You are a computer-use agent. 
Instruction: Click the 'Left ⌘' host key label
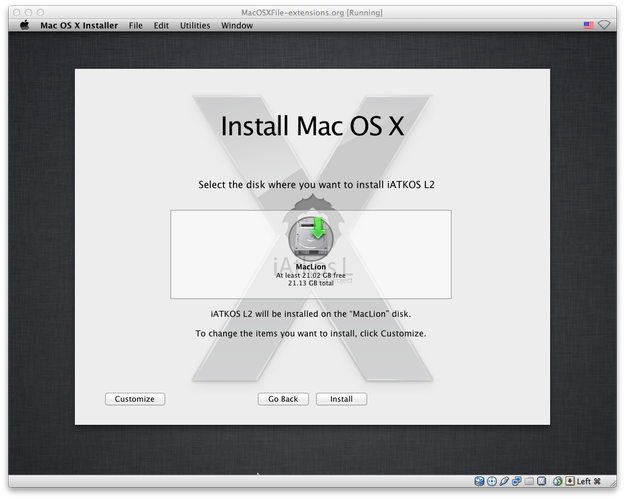click(588, 481)
